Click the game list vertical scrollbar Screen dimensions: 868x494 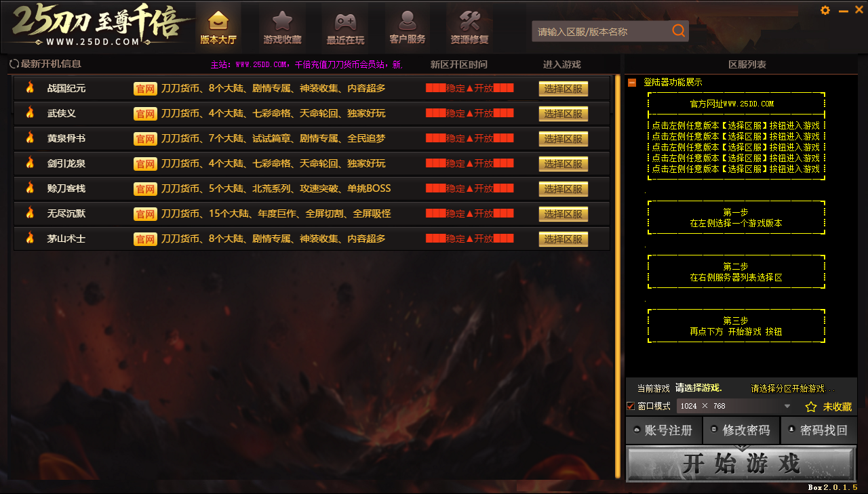click(x=617, y=271)
